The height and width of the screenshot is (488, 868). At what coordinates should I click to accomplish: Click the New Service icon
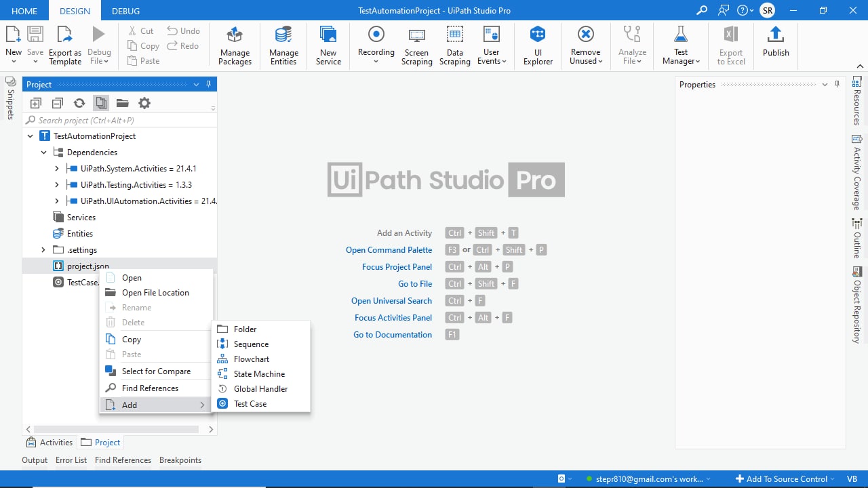(x=328, y=35)
